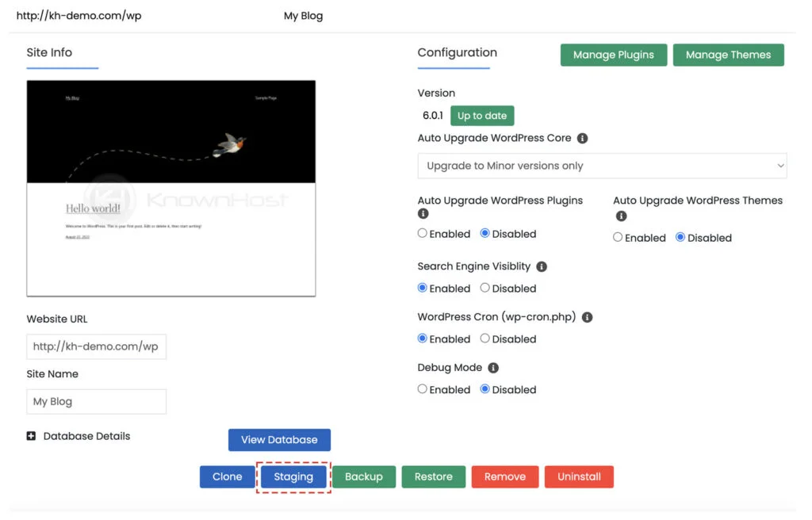
Task: Click header URL http://kh-demo.com/wp
Action: tap(79, 16)
